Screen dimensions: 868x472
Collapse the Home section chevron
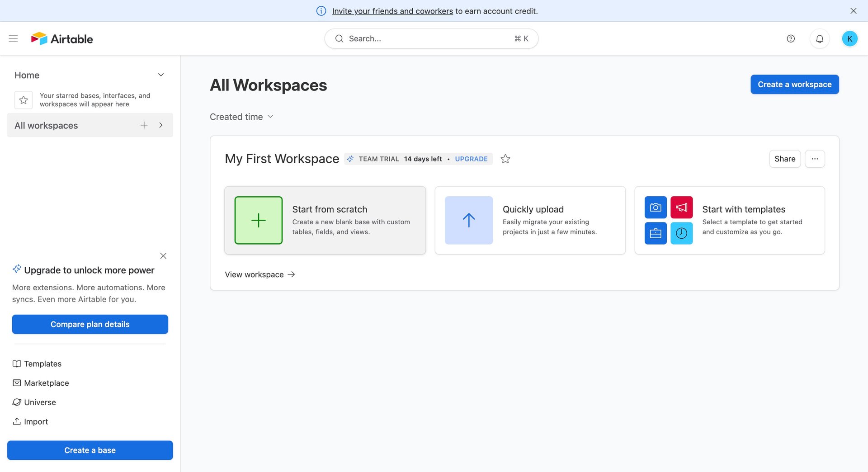click(161, 75)
